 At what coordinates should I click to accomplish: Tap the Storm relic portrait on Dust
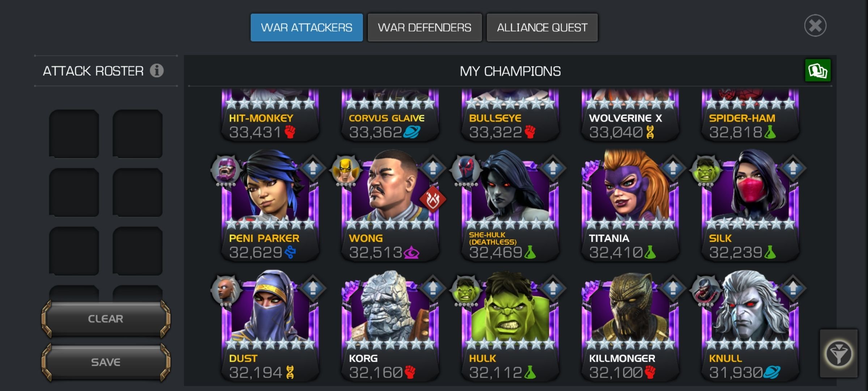click(x=226, y=290)
